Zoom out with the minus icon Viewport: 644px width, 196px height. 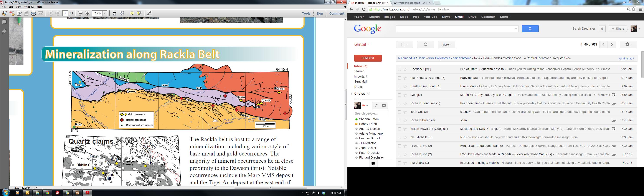click(x=80, y=13)
